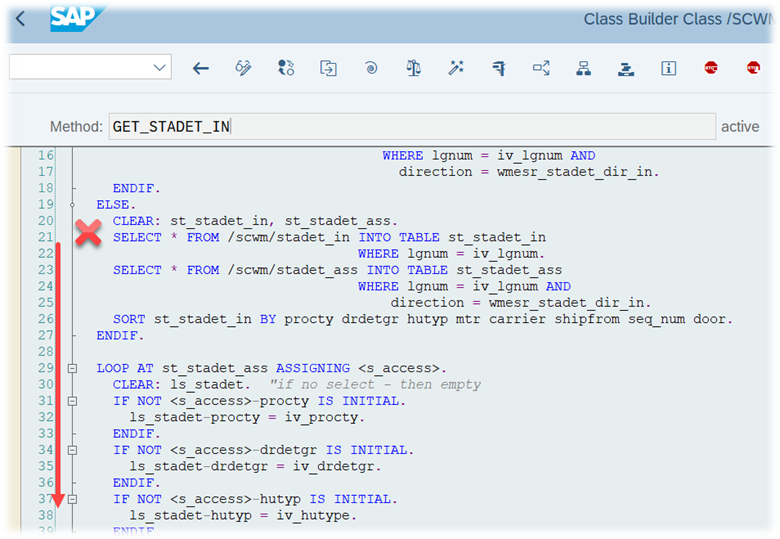Activate with the magic wand icon
780x539 pixels.
coord(456,68)
